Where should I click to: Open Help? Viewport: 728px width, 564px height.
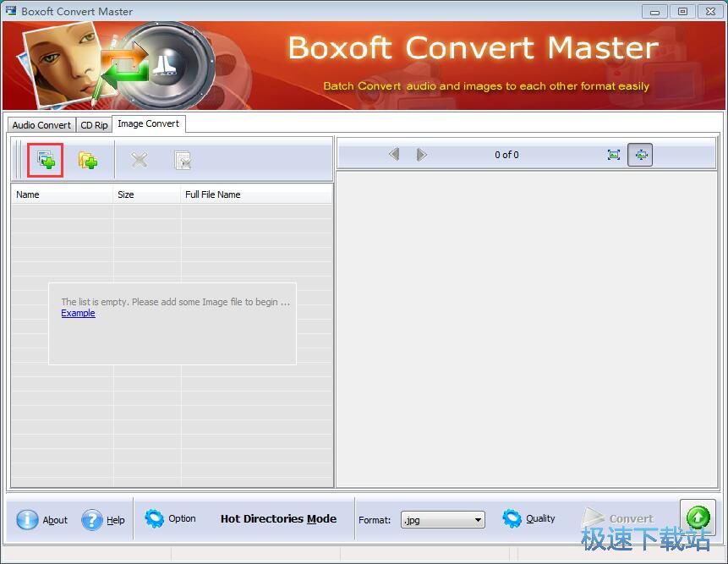pyautogui.click(x=104, y=520)
